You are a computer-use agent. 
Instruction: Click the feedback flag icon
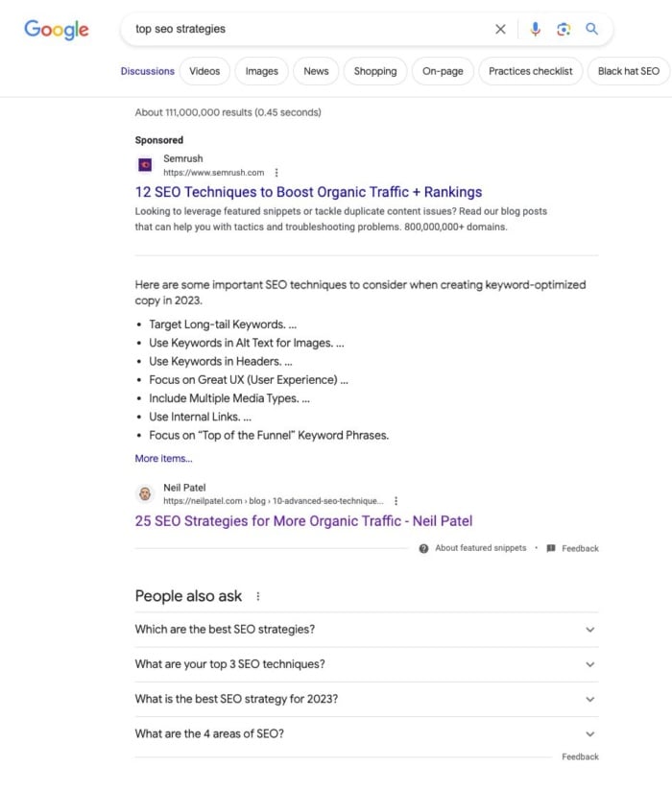pos(551,548)
